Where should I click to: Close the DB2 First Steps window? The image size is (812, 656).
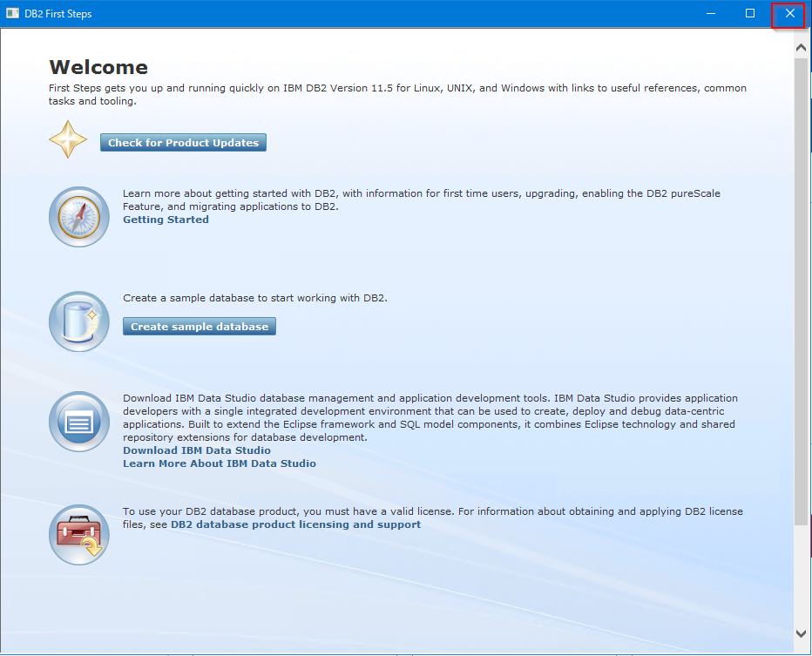788,13
